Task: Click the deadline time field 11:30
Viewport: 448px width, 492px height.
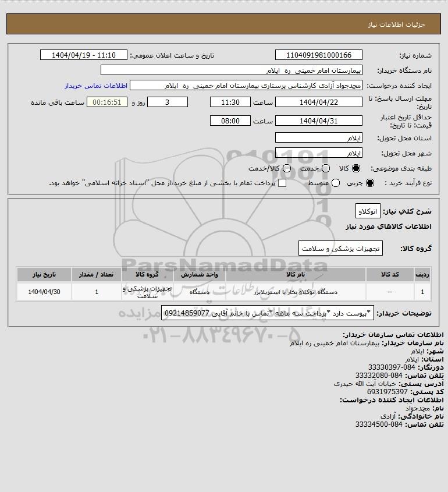Action: coord(230,102)
